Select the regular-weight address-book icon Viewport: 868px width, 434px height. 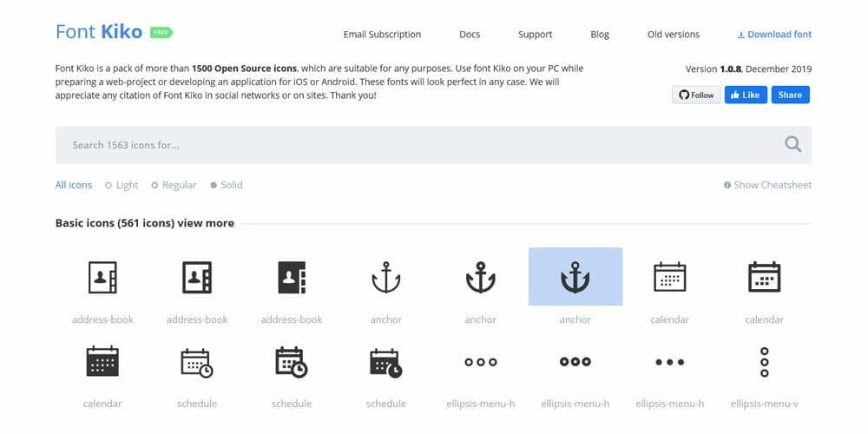pos(197,278)
